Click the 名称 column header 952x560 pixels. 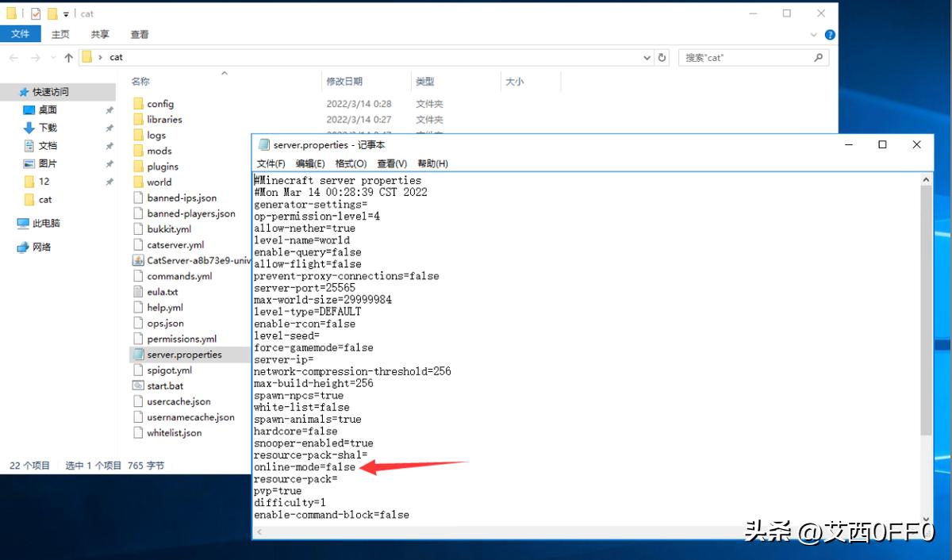(x=140, y=81)
